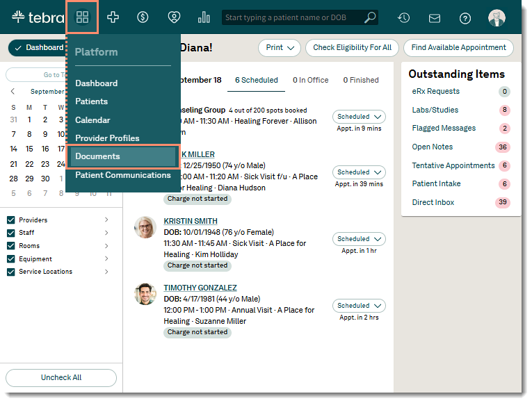Screen dimensions: 532x403
Task: Expand the Equipment filter chevron
Action: click(106, 259)
